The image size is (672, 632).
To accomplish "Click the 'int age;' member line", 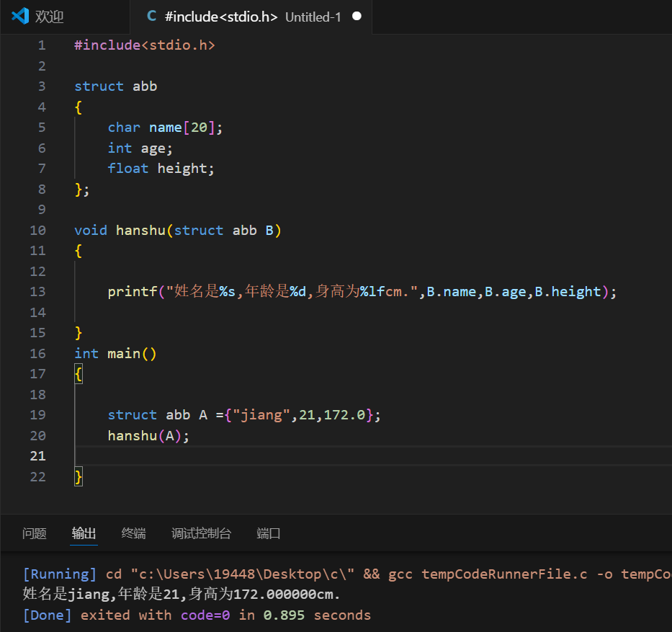I will 140,148.
